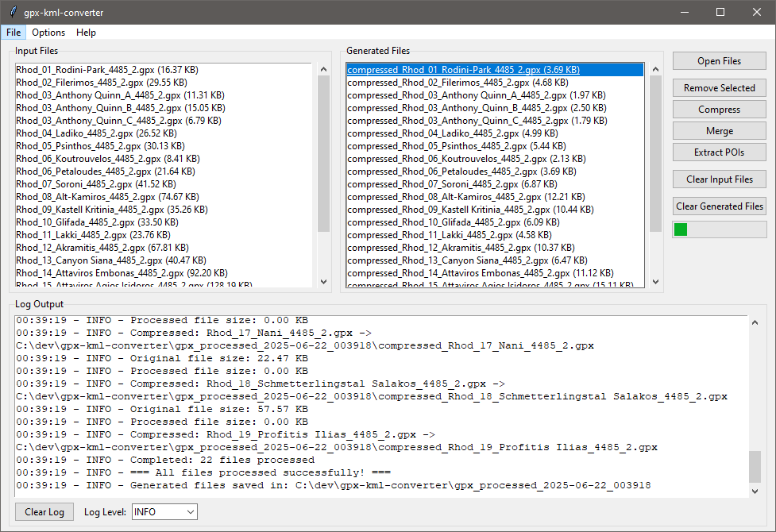Click the Input Files scrollbar thumb
This screenshot has width=776, height=532.
pyautogui.click(x=323, y=153)
